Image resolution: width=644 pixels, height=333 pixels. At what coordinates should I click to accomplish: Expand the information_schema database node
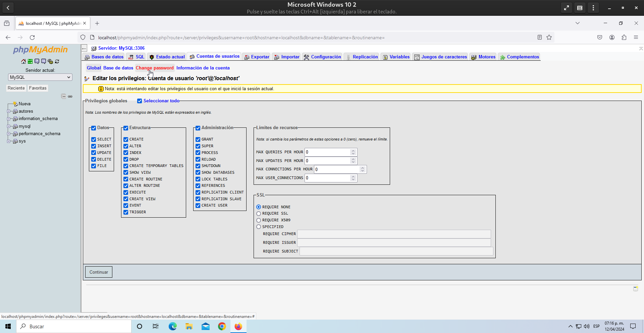(9, 119)
